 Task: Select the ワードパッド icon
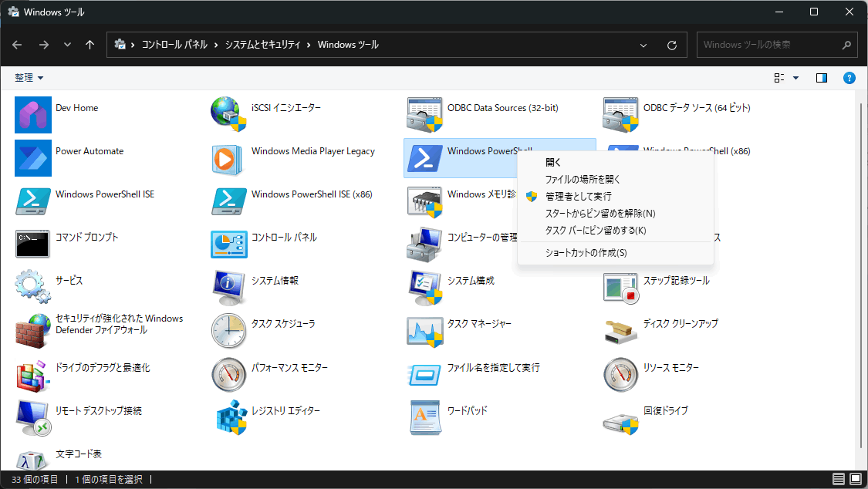[425, 417]
